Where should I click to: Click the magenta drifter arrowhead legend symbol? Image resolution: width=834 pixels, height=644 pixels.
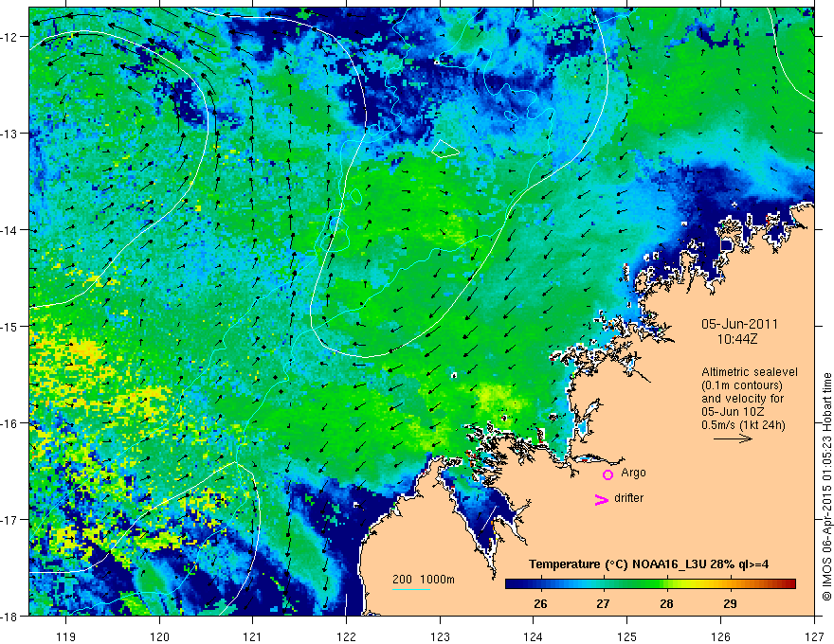(602, 499)
